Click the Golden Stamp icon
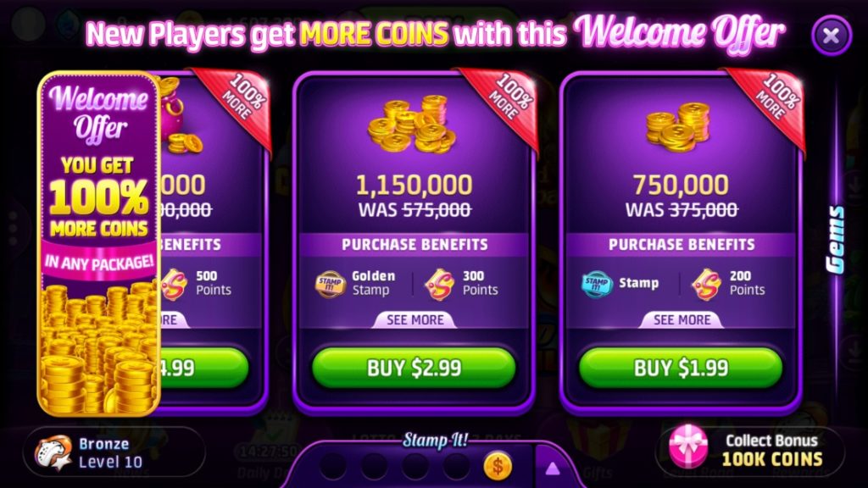 331,285
